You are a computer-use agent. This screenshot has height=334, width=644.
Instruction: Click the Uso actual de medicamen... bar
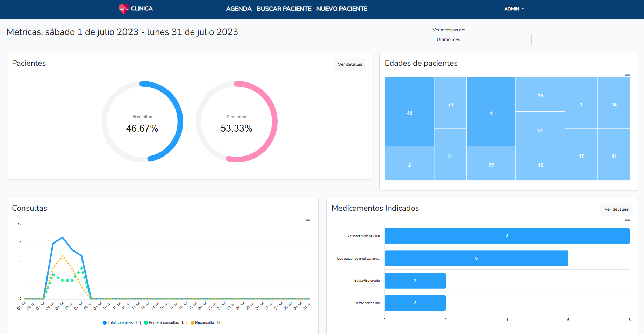(476, 259)
